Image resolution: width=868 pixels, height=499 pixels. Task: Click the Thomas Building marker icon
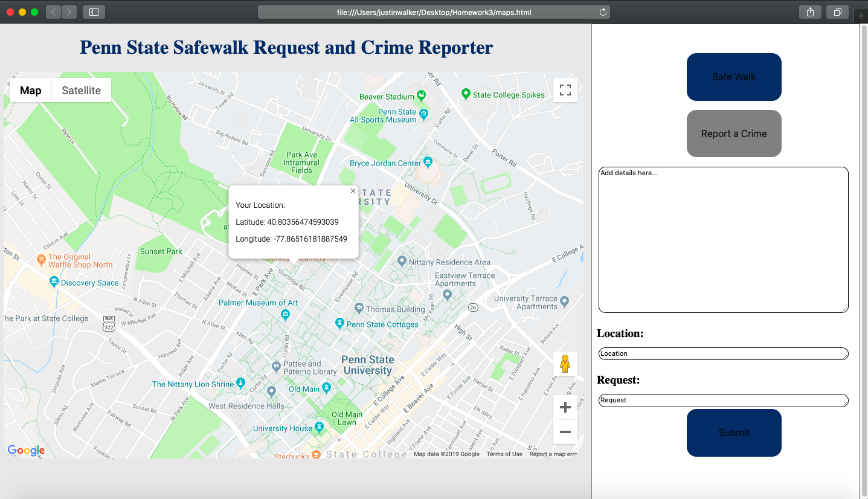coord(359,308)
